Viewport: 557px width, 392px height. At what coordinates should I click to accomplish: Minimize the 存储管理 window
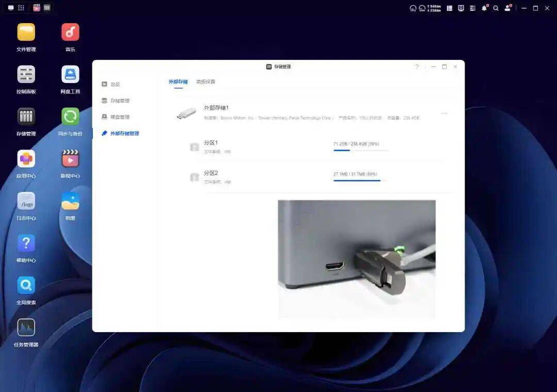pyautogui.click(x=433, y=67)
